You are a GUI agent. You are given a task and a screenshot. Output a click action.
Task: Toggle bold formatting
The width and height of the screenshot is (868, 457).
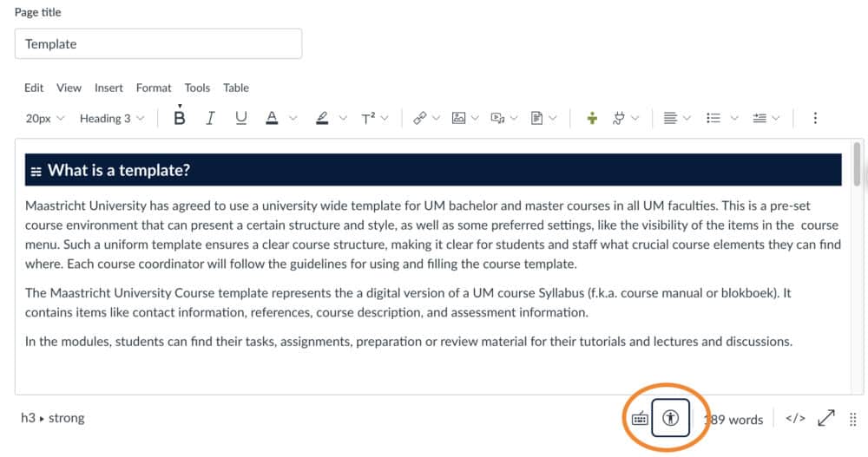click(x=180, y=118)
